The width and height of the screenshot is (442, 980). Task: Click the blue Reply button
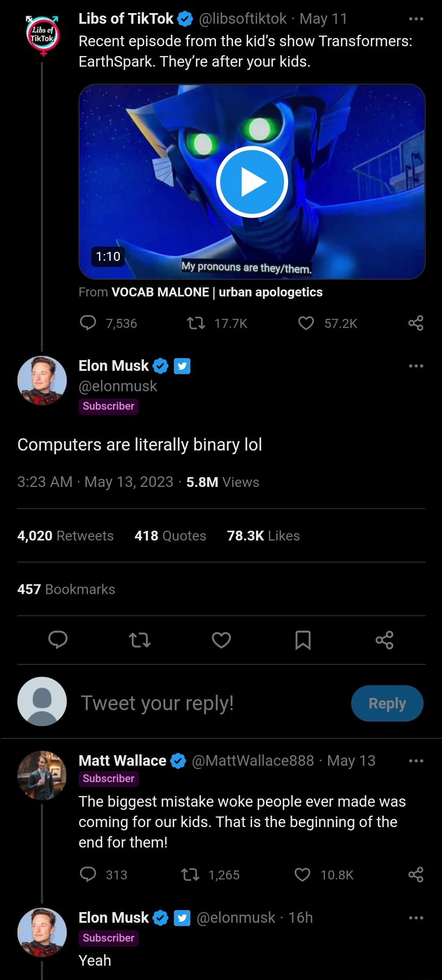coord(387,703)
